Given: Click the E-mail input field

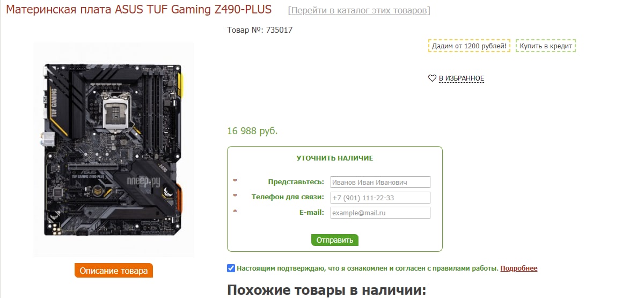Looking at the screenshot, I should pyautogui.click(x=380, y=213).
